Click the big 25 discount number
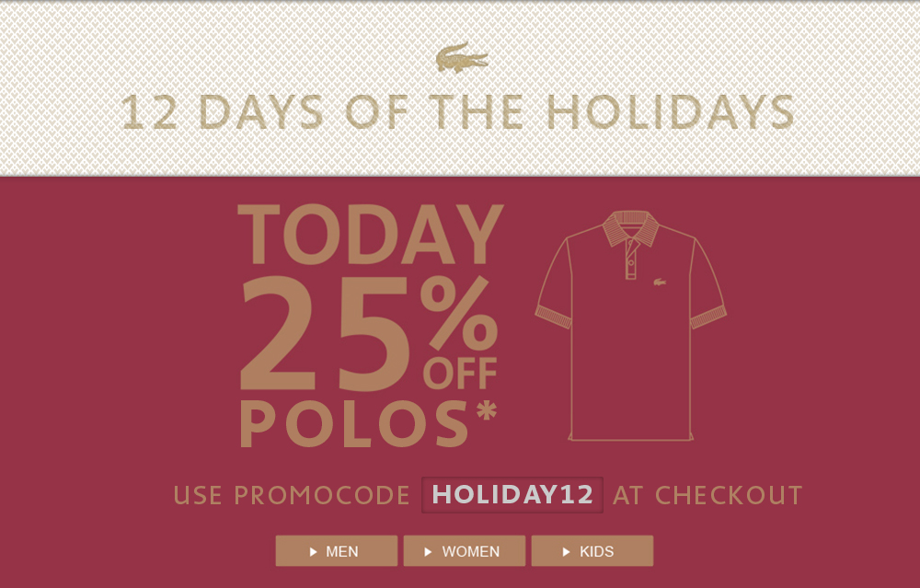Viewport: 920px width, 588px height. pyautogui.click(x=327, y=336)
